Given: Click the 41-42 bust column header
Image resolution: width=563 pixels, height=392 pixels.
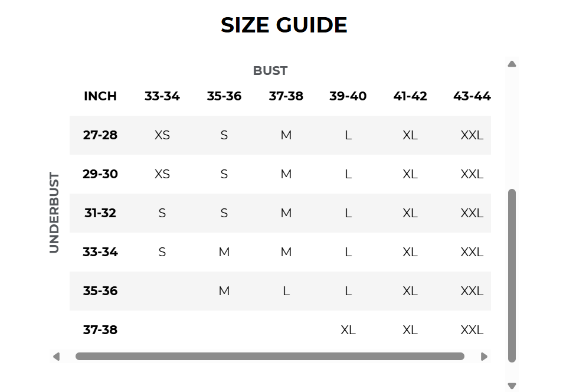Looking at the screenshot, I should point(410,96).
